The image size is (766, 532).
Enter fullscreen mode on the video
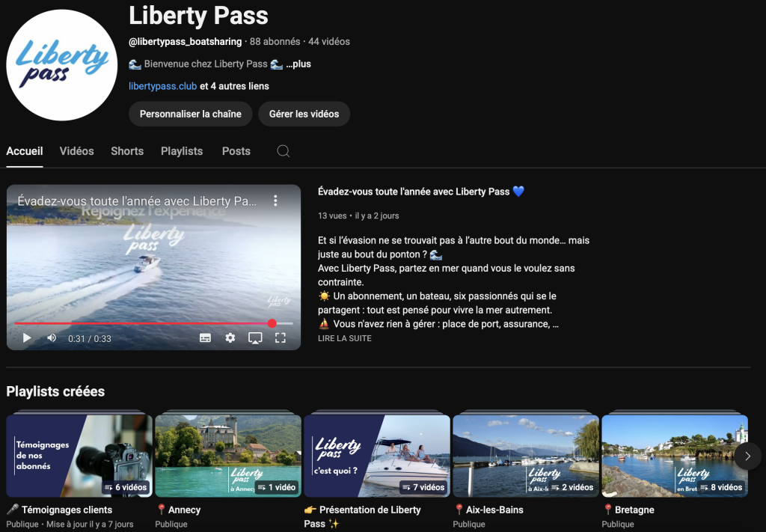point(281,338)
